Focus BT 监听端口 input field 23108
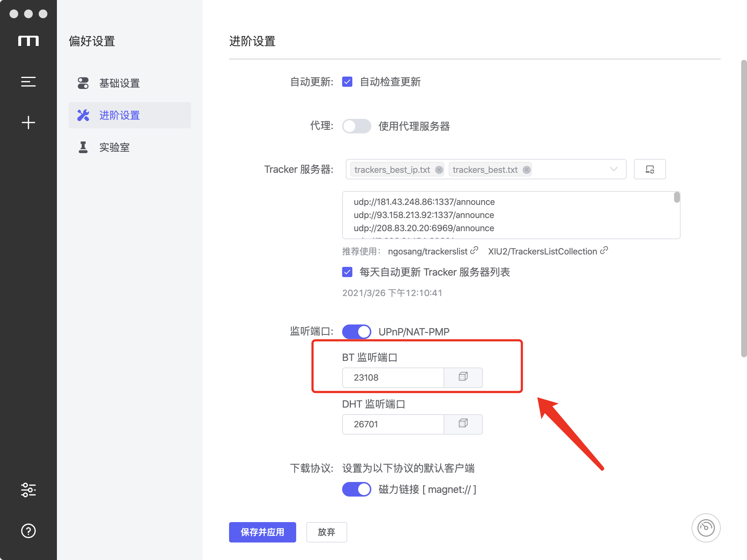The image size is (747, 560). 393,377
